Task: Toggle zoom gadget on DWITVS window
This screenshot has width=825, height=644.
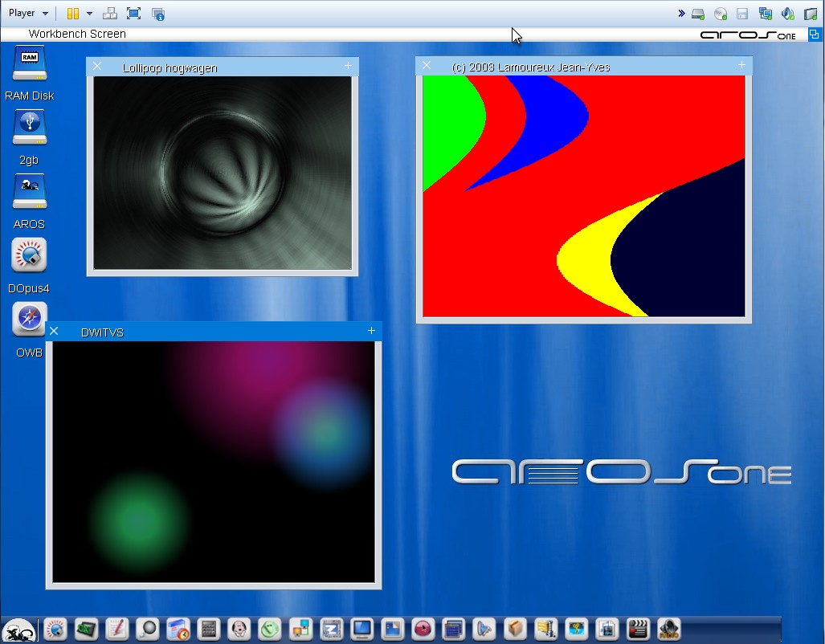Action: pyautogui.click(x=371, y=331)
